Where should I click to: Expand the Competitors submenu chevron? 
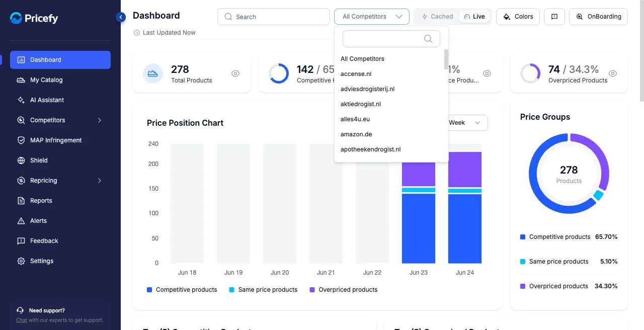pyautogui.click(x=100, y=120)
